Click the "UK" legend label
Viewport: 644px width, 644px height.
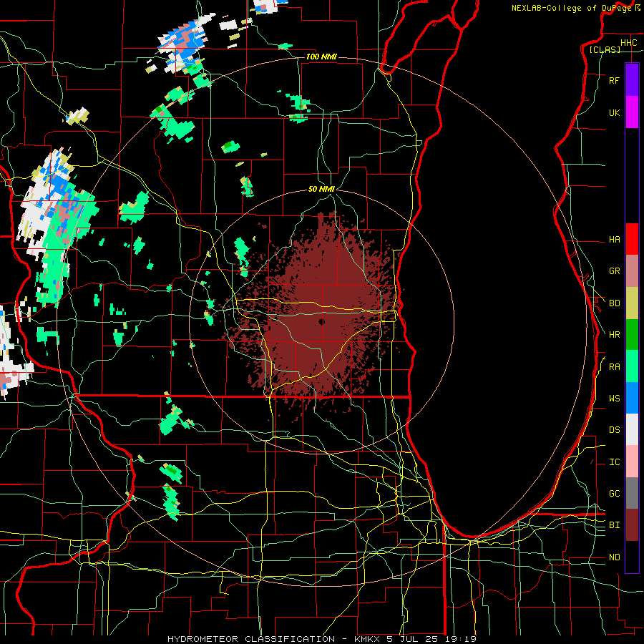614,112
